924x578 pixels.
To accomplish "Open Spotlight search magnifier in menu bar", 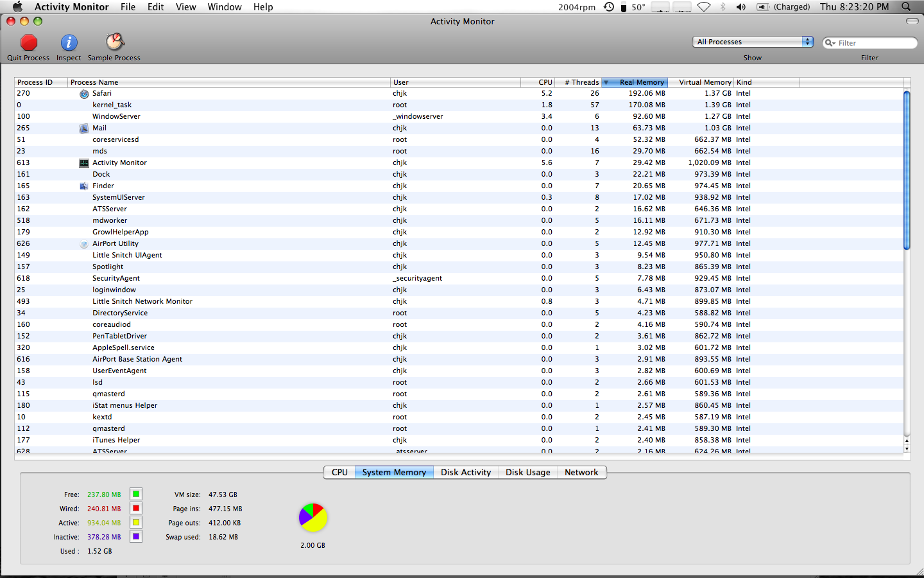I will point(906,7).
